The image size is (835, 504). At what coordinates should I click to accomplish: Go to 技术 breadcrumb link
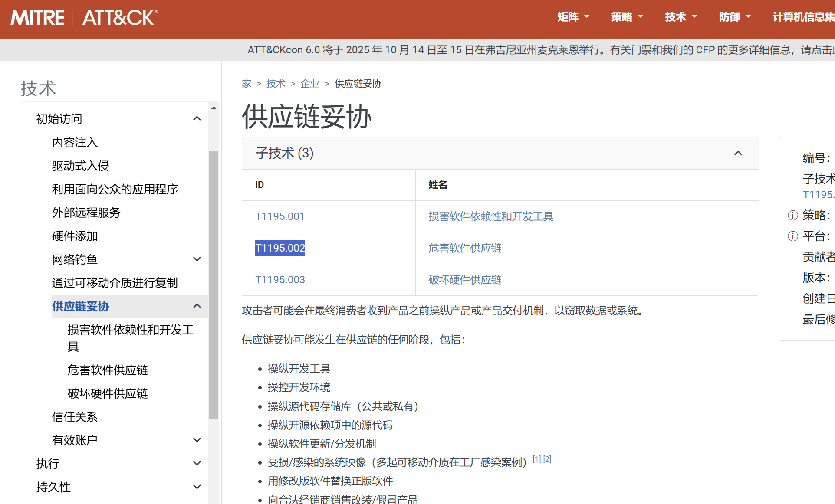pyautogui.click(x=276, y=83)
